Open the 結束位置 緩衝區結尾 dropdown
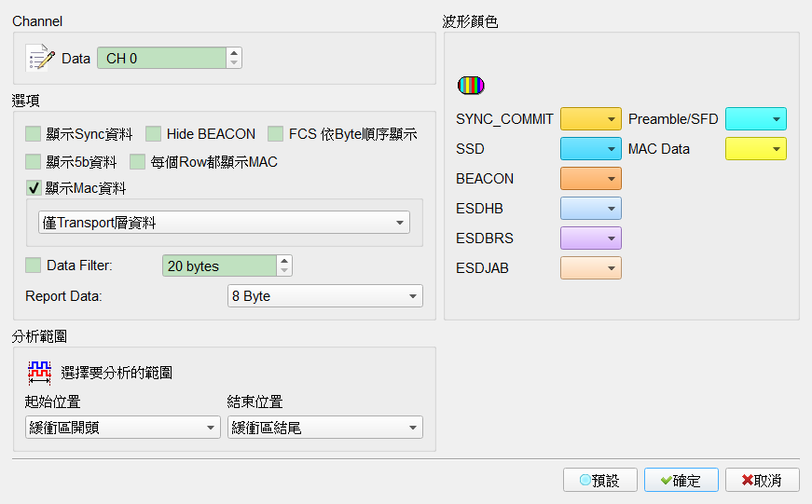This screenshot has height=504, width=812. (x=325, y=428)
